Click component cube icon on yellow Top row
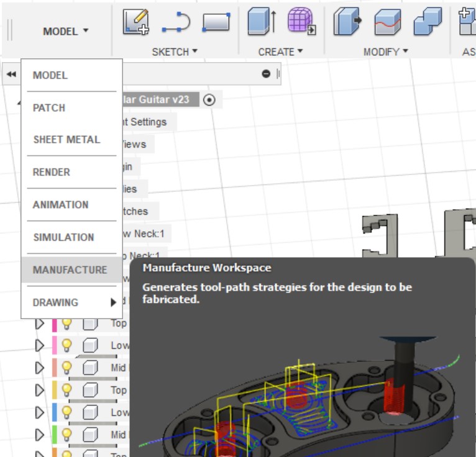The height and width of the screenshot is (457, 476). tap(90, 390)
